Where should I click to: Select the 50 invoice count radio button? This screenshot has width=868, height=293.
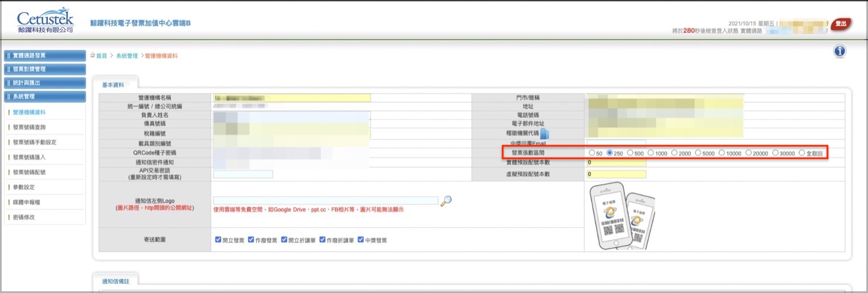point(592,153)
